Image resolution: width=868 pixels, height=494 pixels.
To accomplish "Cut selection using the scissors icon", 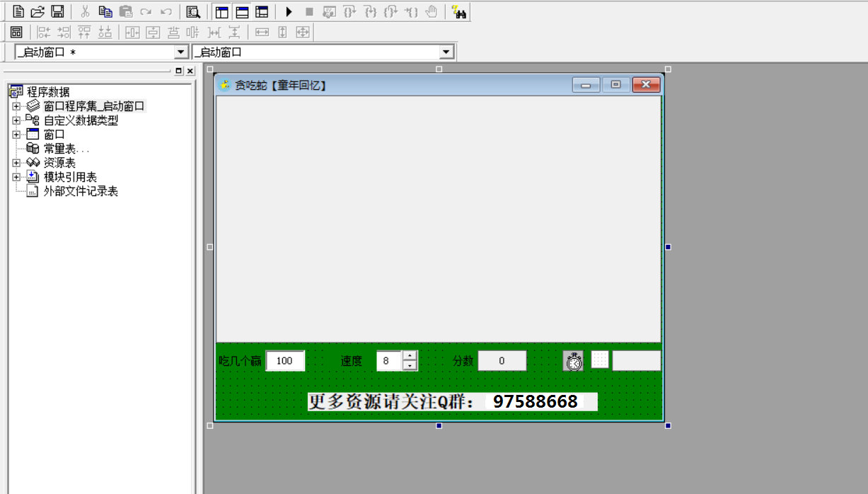I will 85,11.
